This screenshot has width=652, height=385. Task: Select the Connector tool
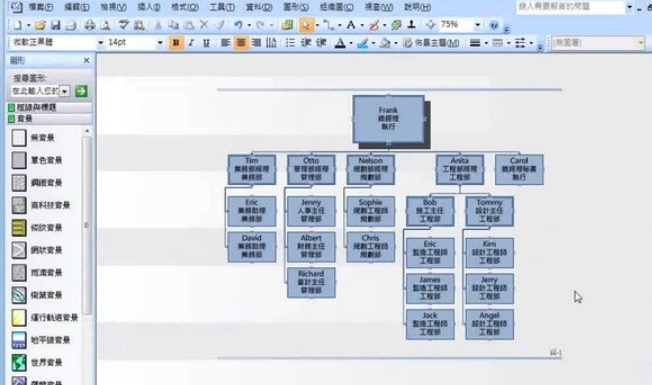tap(329, 25)
